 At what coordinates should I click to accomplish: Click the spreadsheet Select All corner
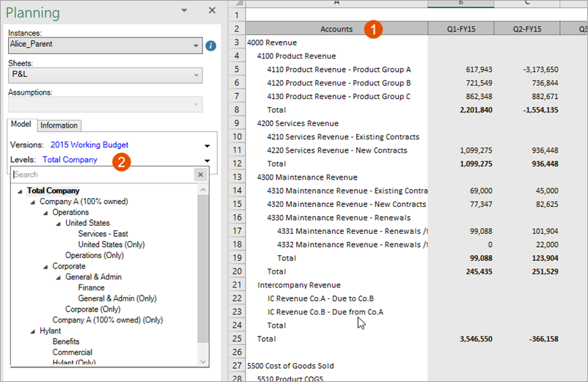click(x=237, y=3)
